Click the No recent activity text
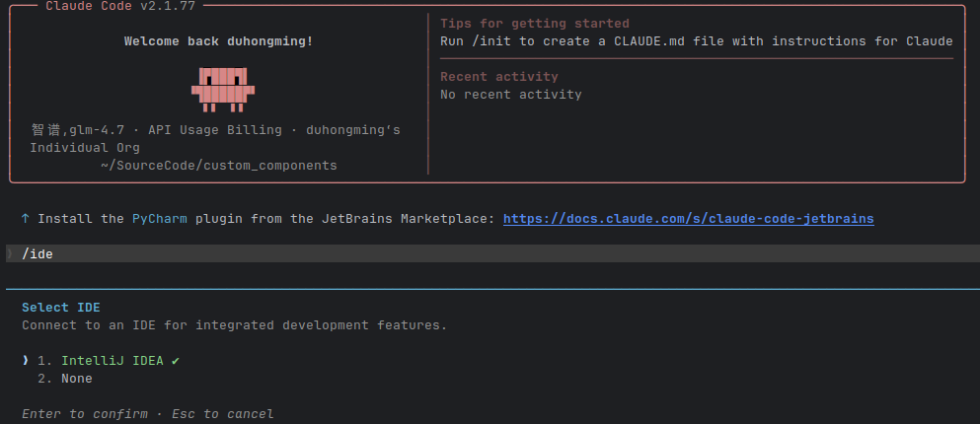This screenshot has height=424, width=980. click(510, 95)
